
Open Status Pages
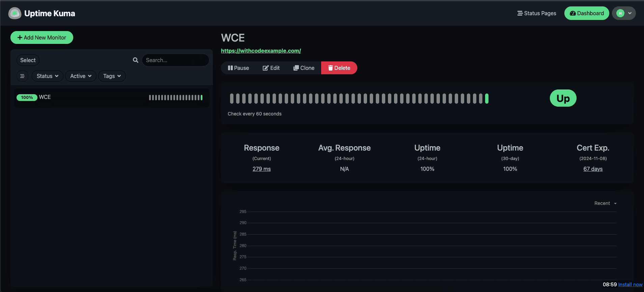[x=537, y=13]
